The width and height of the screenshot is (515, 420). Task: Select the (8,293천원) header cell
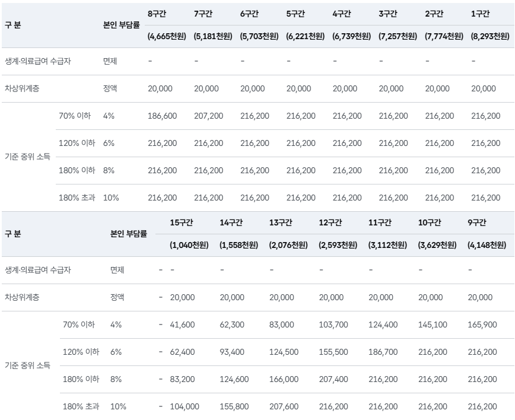[491, 36]
